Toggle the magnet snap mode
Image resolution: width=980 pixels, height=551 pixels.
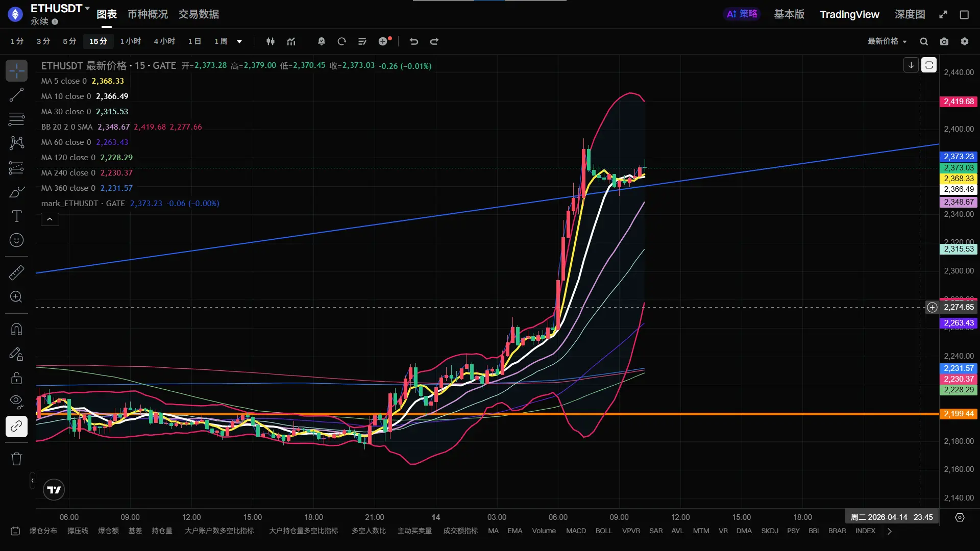tap(16, 329)
